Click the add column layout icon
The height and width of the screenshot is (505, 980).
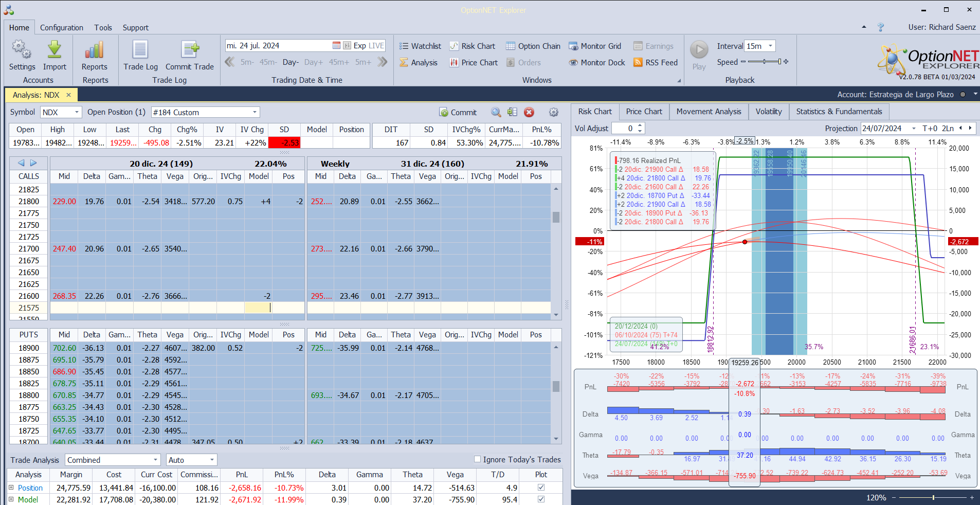[512, 112]
